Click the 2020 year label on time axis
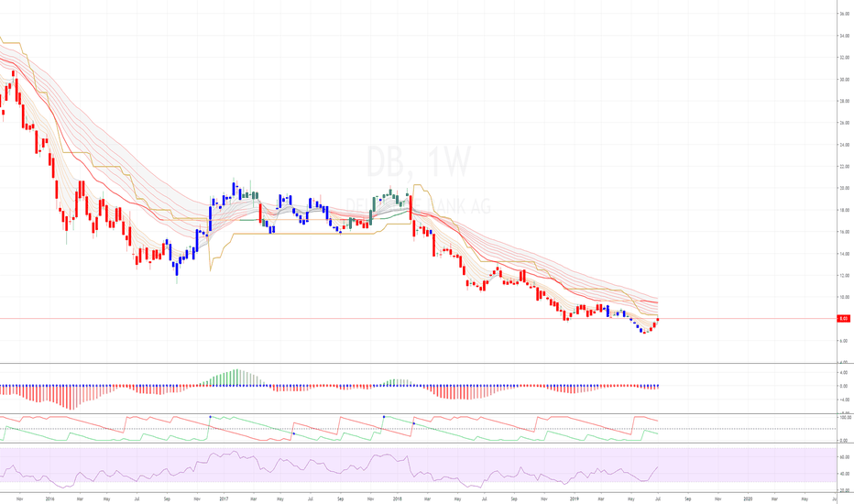The width and height of the screenshot is (854, 504). pos(748,499)
